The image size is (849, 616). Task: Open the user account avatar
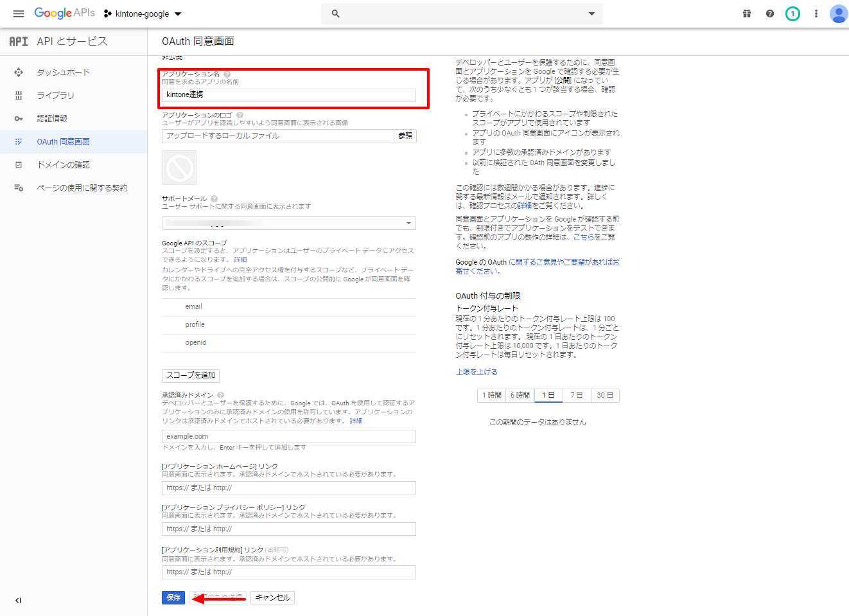839,13
